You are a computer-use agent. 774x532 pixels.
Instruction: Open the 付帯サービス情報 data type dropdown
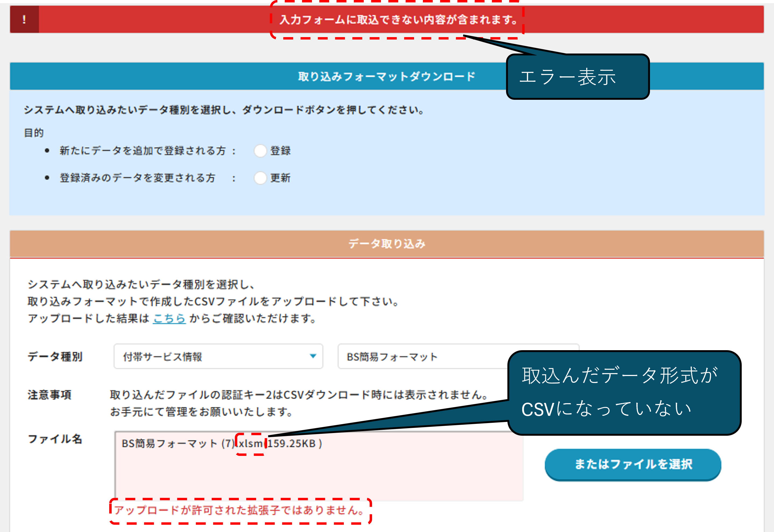(x=218, y=356)
